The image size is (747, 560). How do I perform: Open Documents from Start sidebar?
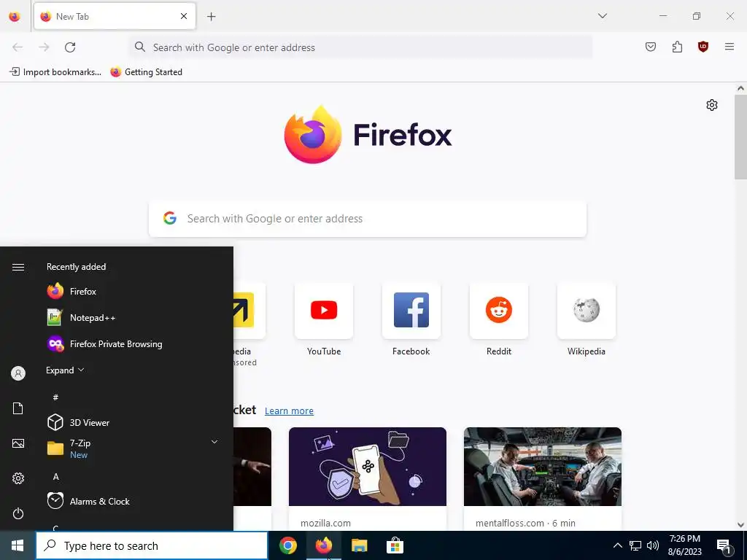click(18, 408)
